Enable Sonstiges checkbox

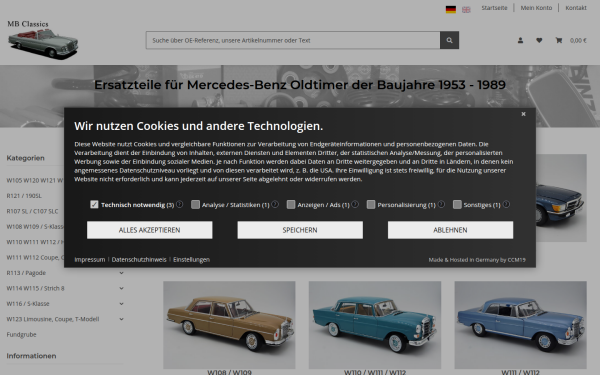(457, 205)
